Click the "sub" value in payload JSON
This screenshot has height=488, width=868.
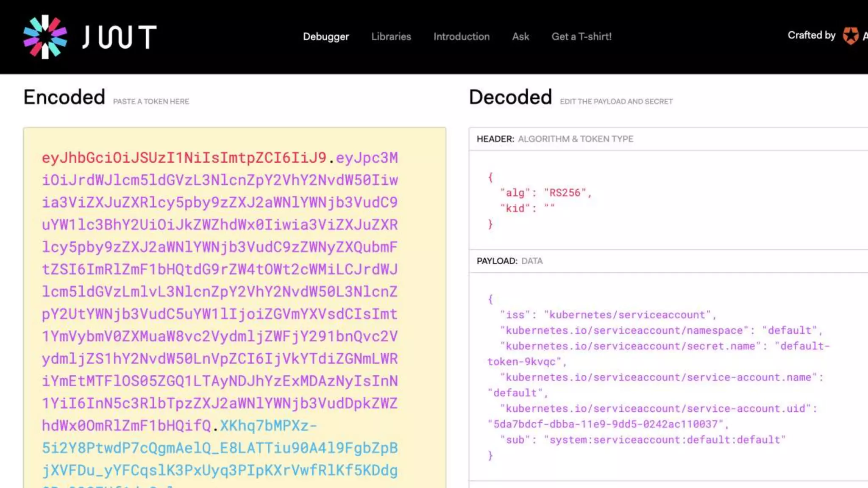pos(665,440)
